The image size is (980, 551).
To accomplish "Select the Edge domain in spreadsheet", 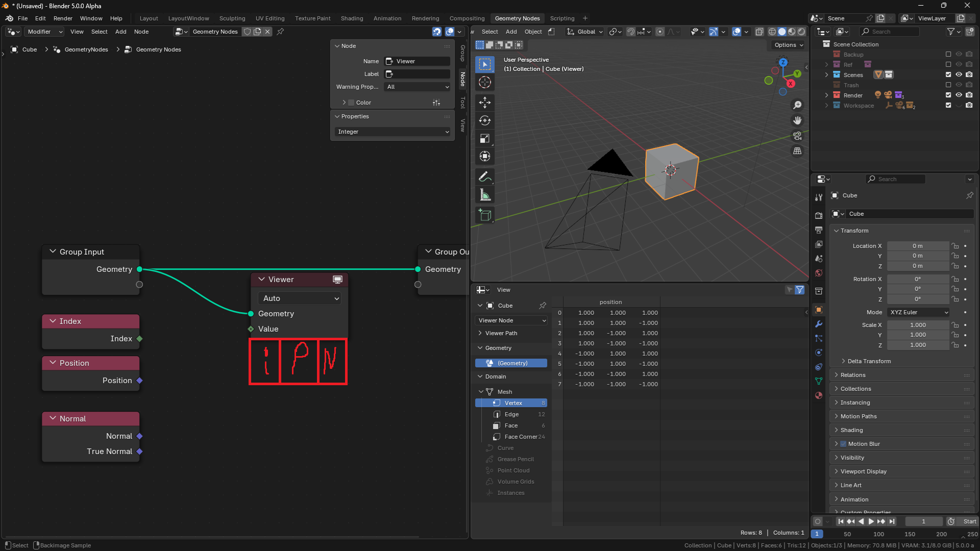I will (x=511, y=414).
